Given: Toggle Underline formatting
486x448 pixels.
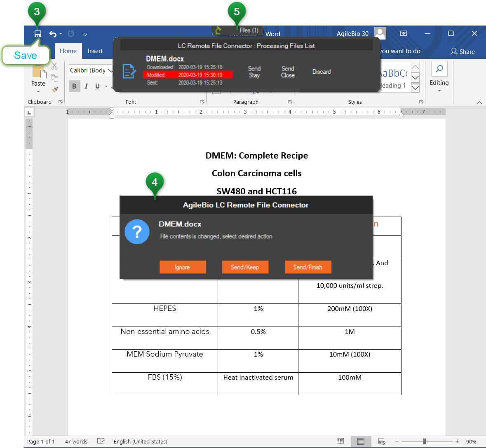Looking at the screenshot, I should click(97, 86).
